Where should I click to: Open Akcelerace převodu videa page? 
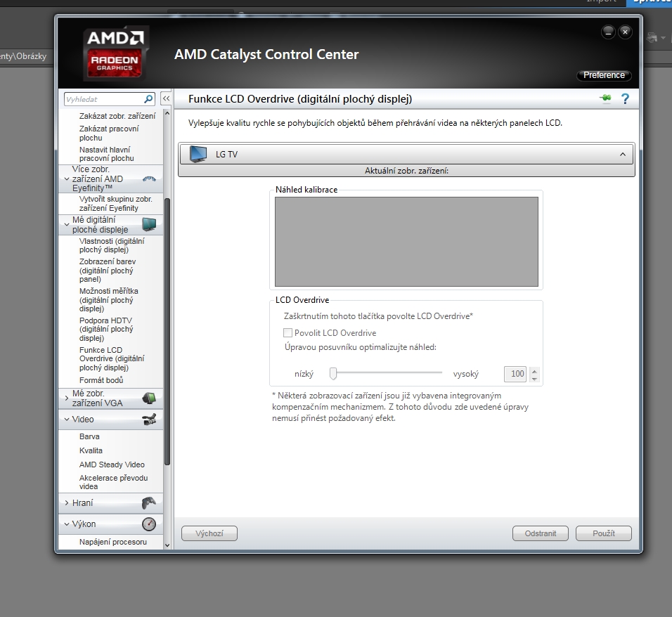click(x=114, y=482)
